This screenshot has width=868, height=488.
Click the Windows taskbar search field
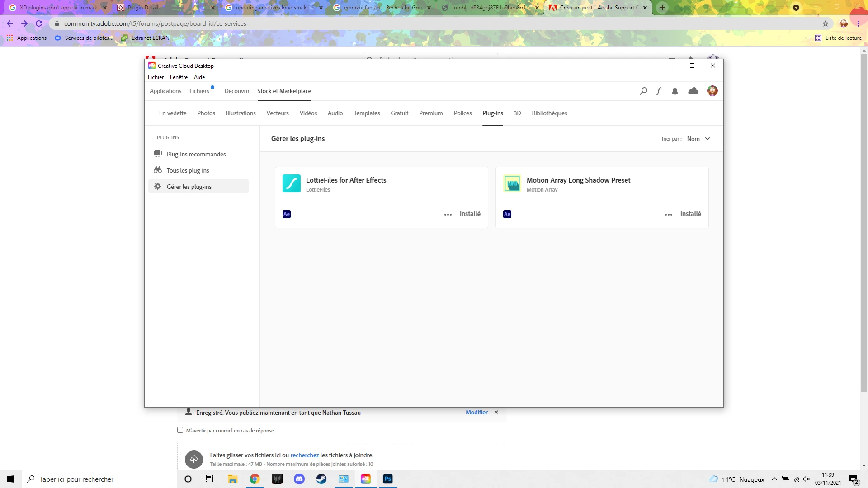pyautogui.click(x=99, y=479)
